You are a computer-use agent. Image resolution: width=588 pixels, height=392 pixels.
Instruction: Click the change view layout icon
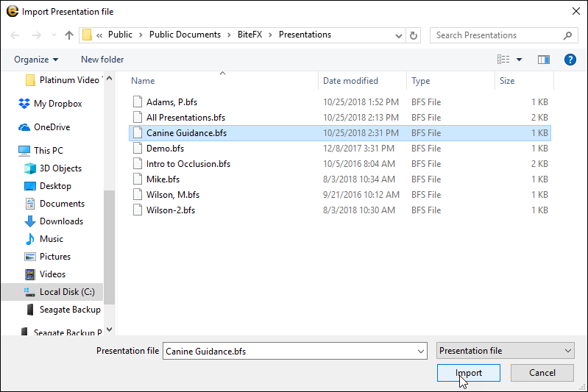pos(504,60)
